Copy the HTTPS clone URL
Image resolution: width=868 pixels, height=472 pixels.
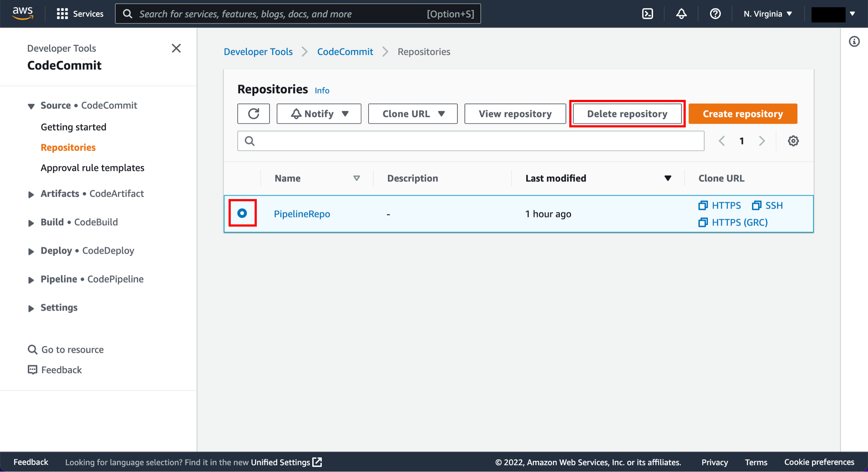[720, 205]
